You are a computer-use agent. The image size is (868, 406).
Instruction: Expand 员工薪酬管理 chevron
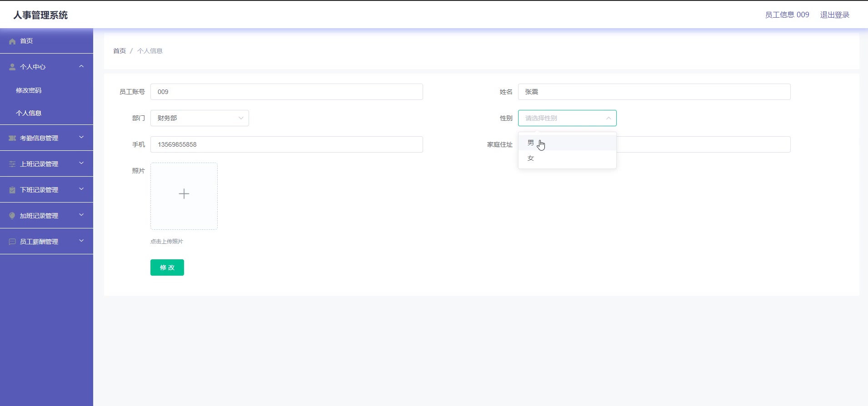point(81,241)
